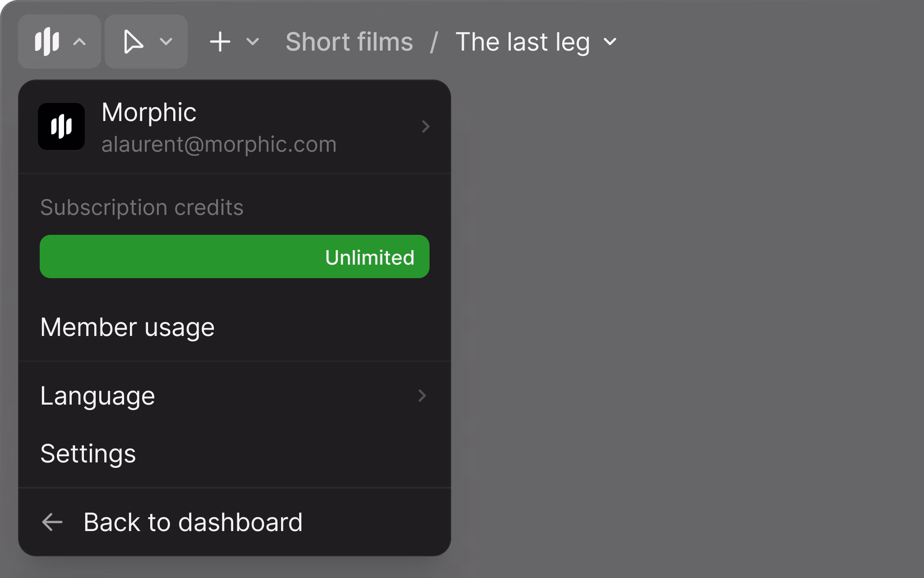Open Language submenu
Image resolution: width=924 pixels, height=578 pixels.
click(x=235, y=396)
